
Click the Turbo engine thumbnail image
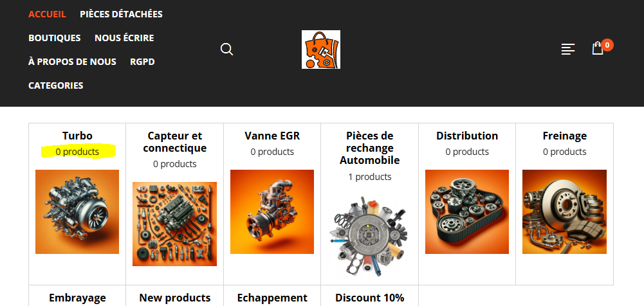77,212
